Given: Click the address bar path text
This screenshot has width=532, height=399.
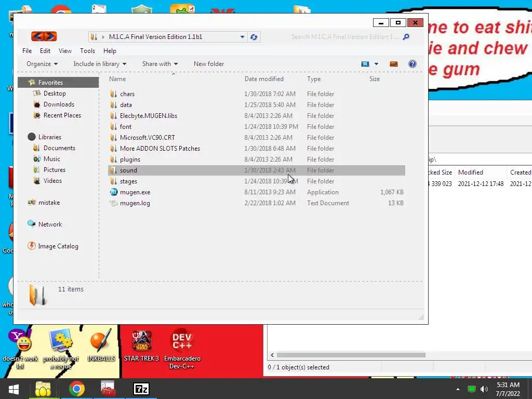Looking at the screenshot, I should click(x=155, y=37).
